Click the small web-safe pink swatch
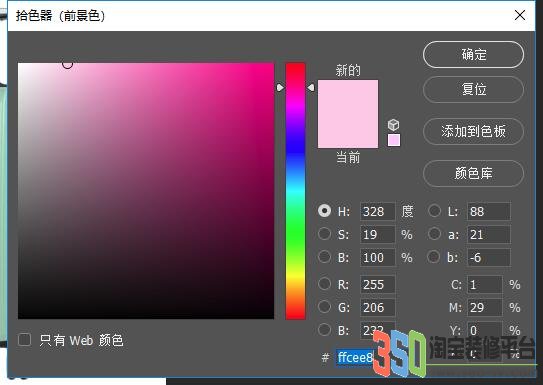 394,140
